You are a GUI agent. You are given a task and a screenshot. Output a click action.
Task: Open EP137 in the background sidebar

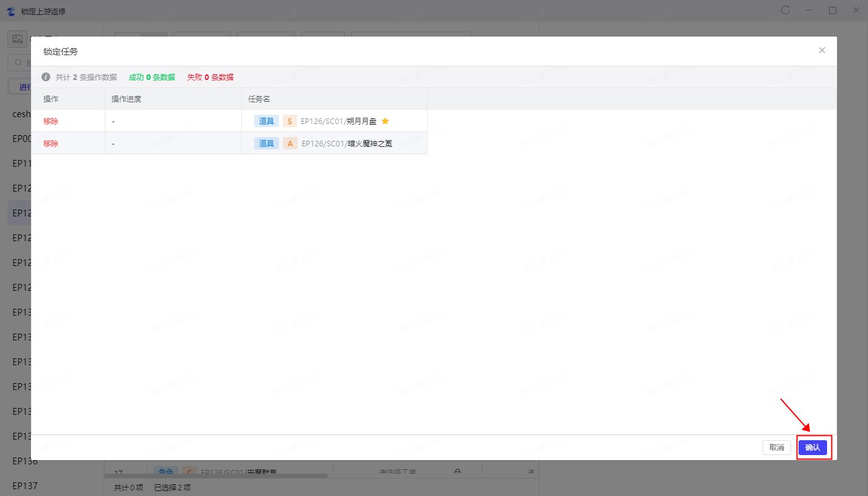pyautogui.click(x=25, y=485)
